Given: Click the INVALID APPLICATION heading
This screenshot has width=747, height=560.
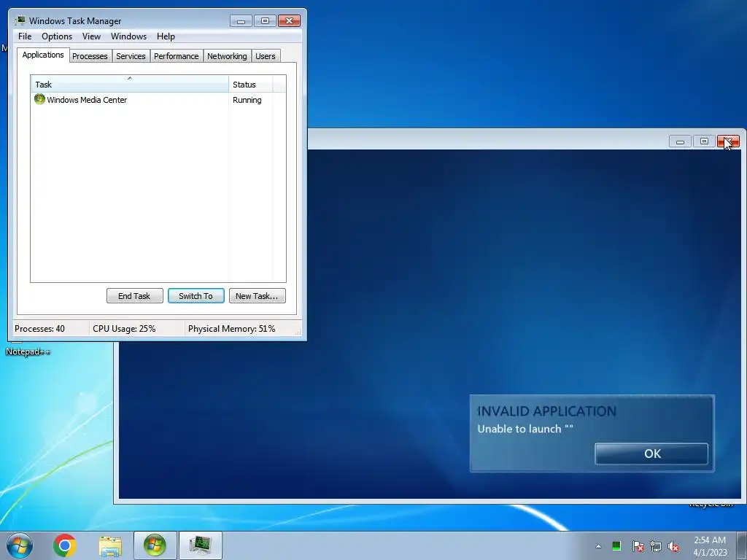Looking at the screenshot, I should tap(546, 411).
